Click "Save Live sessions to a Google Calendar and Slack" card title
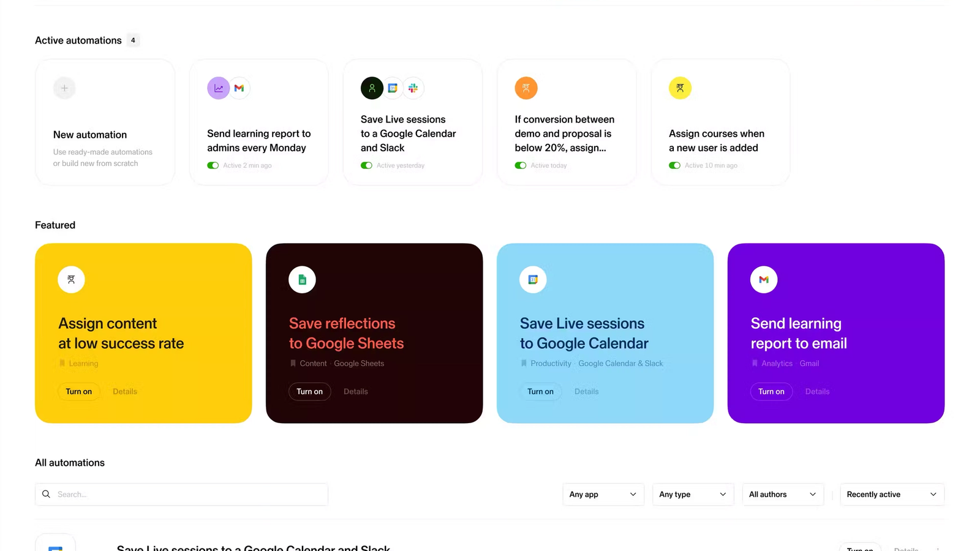 tap(409, 133)
